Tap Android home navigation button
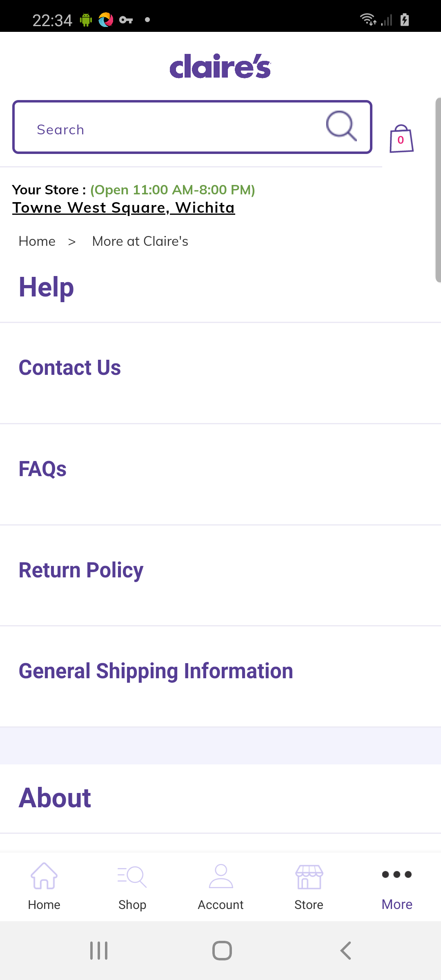 point(222,951)
